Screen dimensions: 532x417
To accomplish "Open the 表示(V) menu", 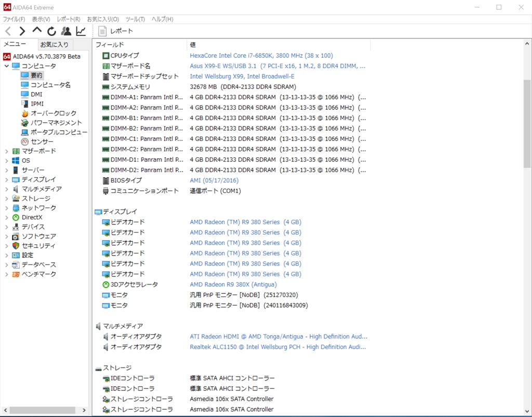I will (x=41, y=19).
